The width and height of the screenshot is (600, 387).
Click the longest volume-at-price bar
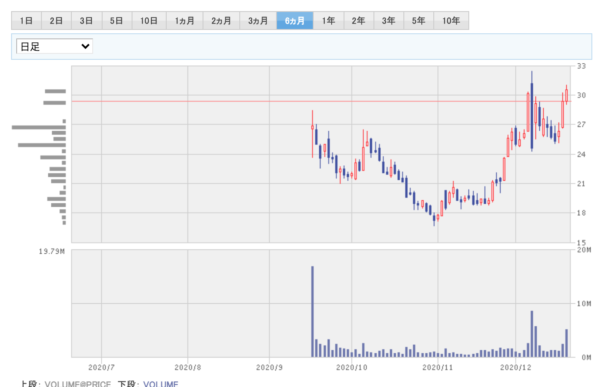[x=39, y=127]
